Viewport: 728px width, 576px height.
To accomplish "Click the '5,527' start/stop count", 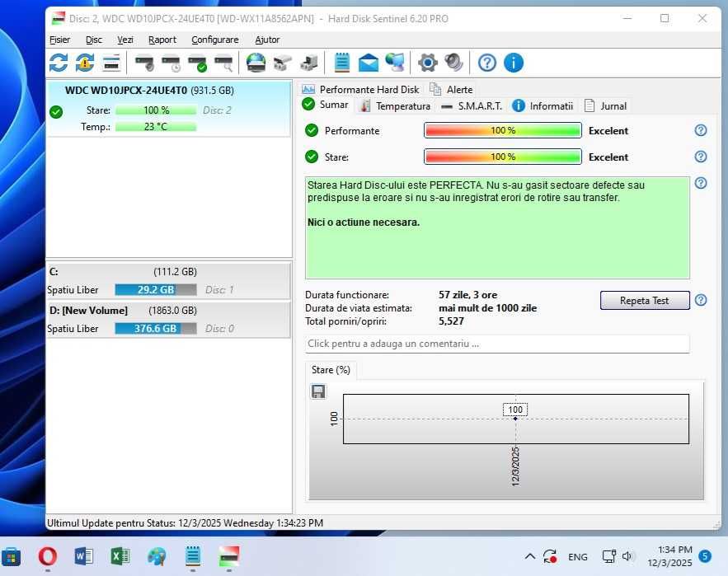I will (x=451, y=321).
